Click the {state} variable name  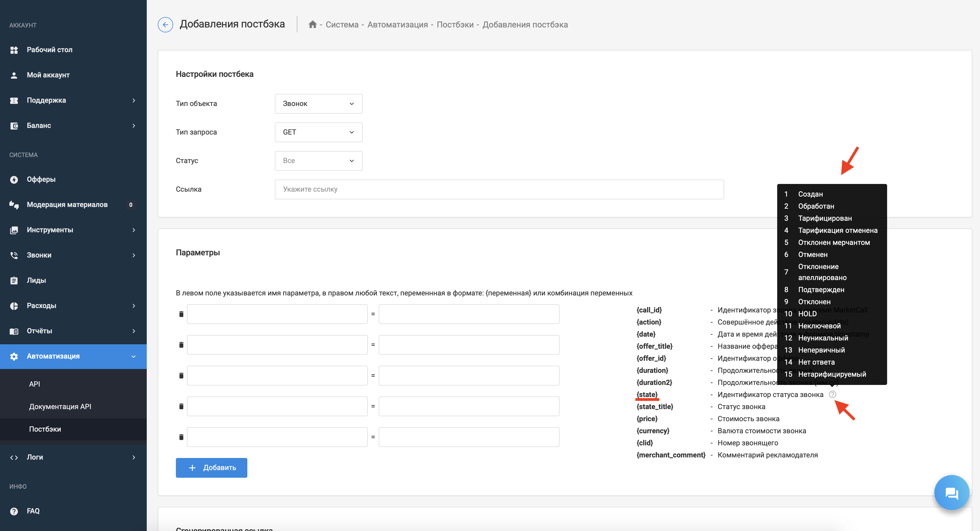(647, 395)
